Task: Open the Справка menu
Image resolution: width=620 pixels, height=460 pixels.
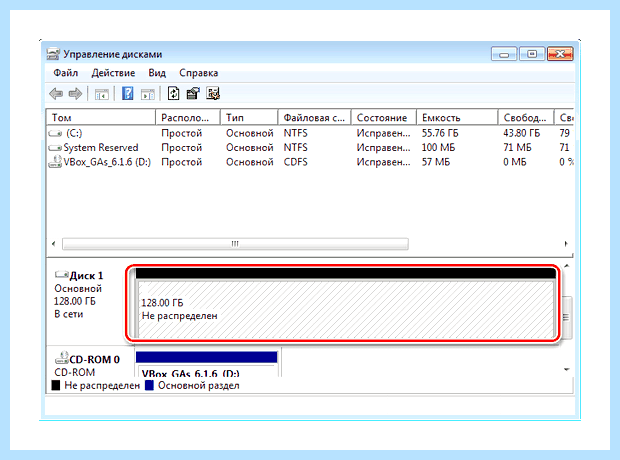Action: pyautogui.click(x=198, y=73)
